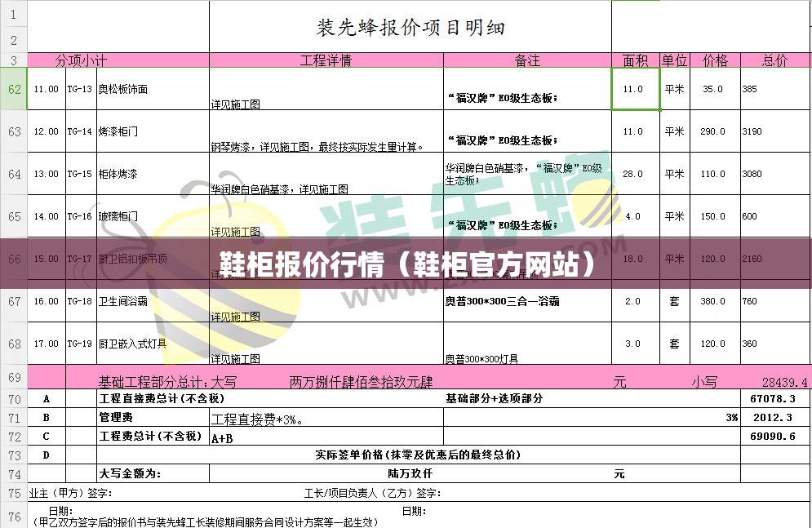Click the 基础部分+选项部分 cell
812x528 pixels.
coord(495,398)
